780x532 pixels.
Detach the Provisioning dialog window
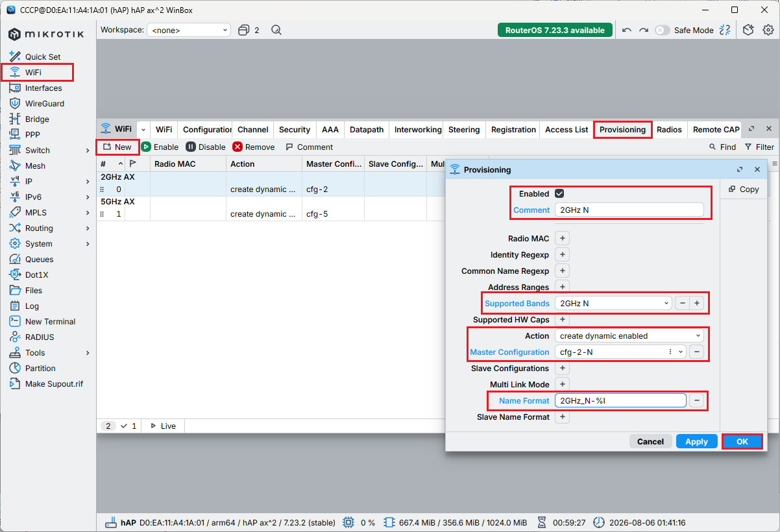tap(740, 169)
